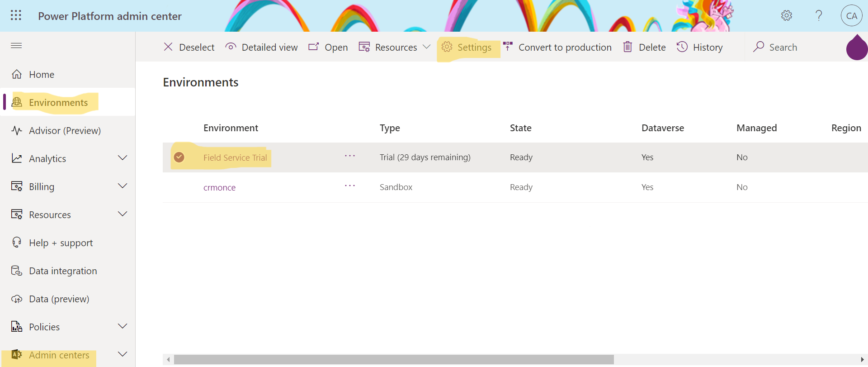Click the "Sandbox" type cell

396,187
